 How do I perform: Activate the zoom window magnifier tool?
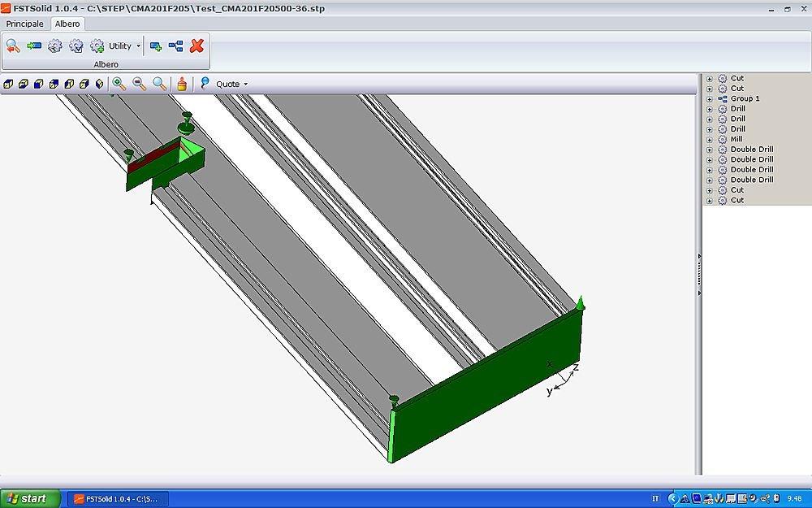click(158, 84)
